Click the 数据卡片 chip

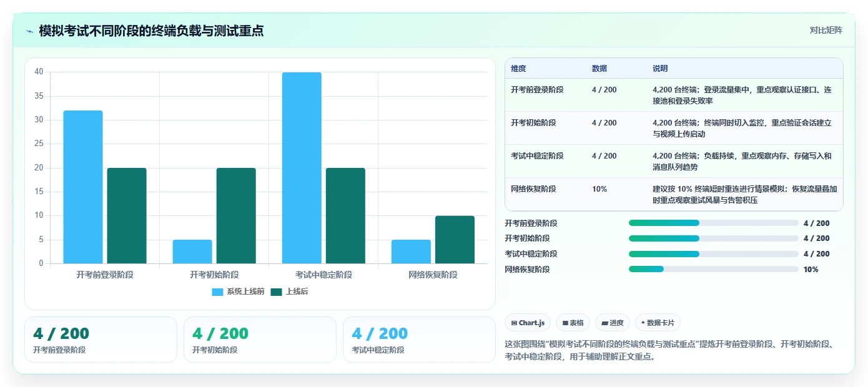coord(658,323)
